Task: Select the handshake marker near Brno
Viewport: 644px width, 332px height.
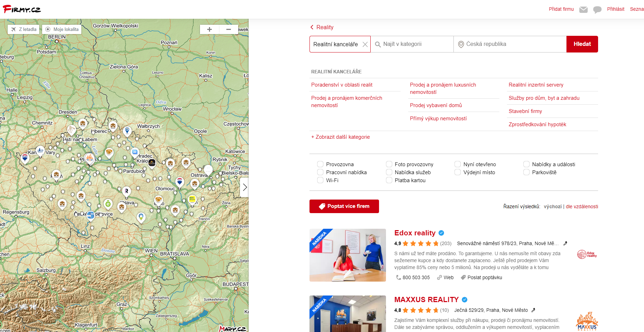Action: pyautogui.click(x=159, y=200)
